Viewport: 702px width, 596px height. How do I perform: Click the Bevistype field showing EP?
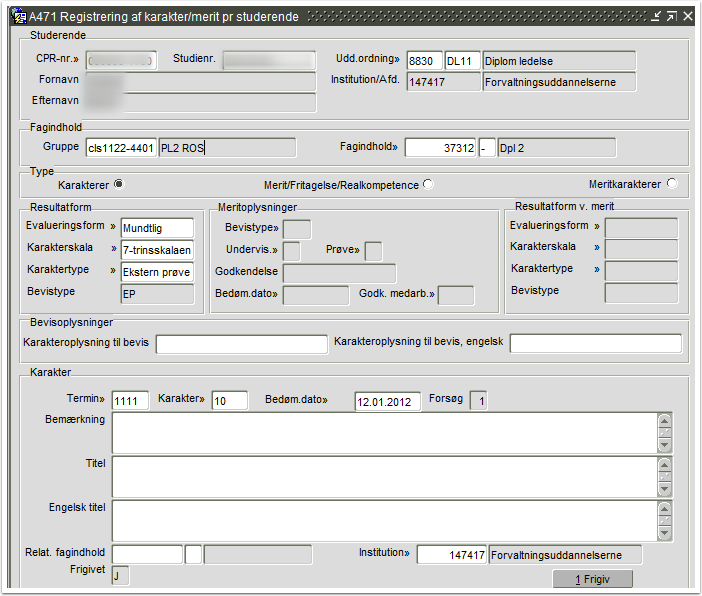pyautogui.click(x=157, y=294)
